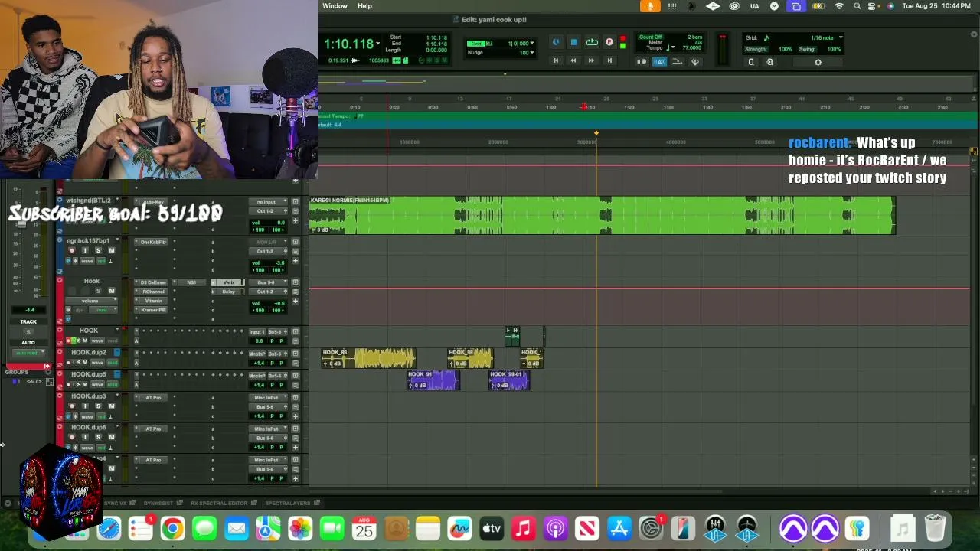The width and height of the screenshot is (980, 551).
Task: Click the Return to Zero transport button
Action: point(556,61)
